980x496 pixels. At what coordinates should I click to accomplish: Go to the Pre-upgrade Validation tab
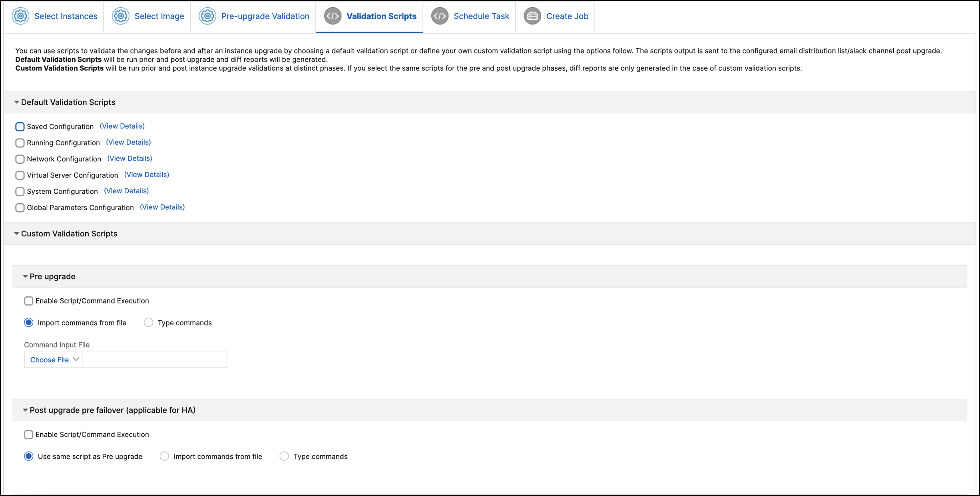click(253, 16)
